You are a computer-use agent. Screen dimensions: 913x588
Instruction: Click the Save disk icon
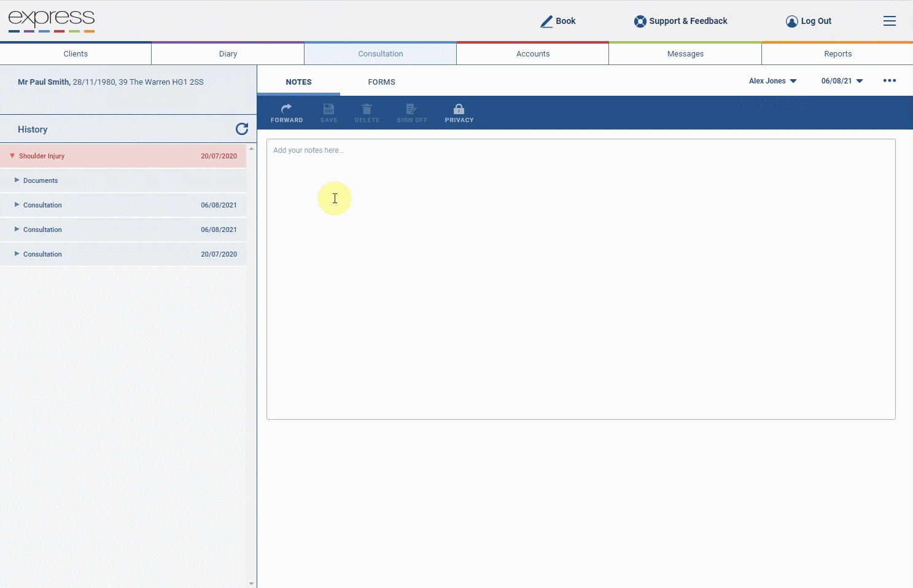click(x=328, y=109)
